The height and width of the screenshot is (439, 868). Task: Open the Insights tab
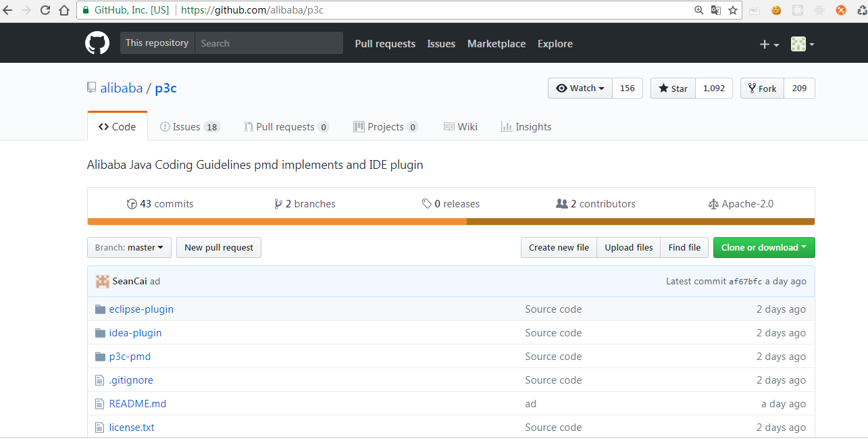coord(526,127)
